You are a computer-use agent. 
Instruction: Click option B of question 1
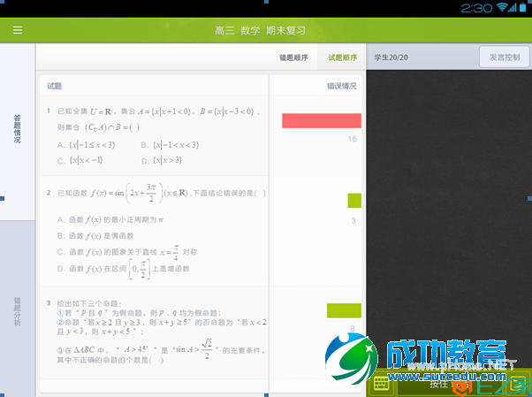(x=170, y=145)
